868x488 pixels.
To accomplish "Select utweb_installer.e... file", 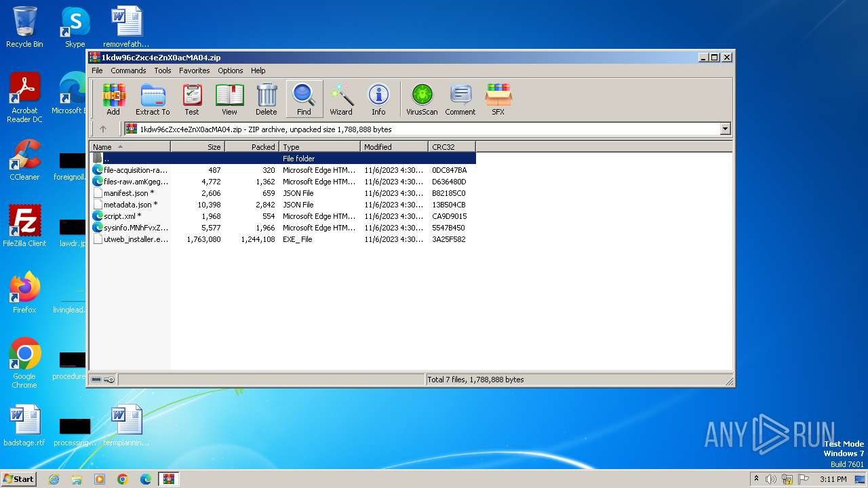I will pyautogui.click(x=283, y=239).
